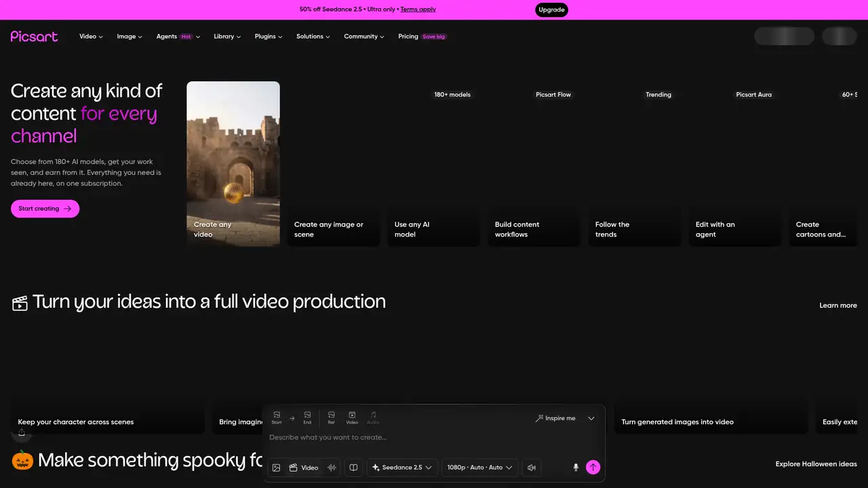Open the Turn generated images into video card
Viewport: 868px width, 488px height.
pos(711,380)
